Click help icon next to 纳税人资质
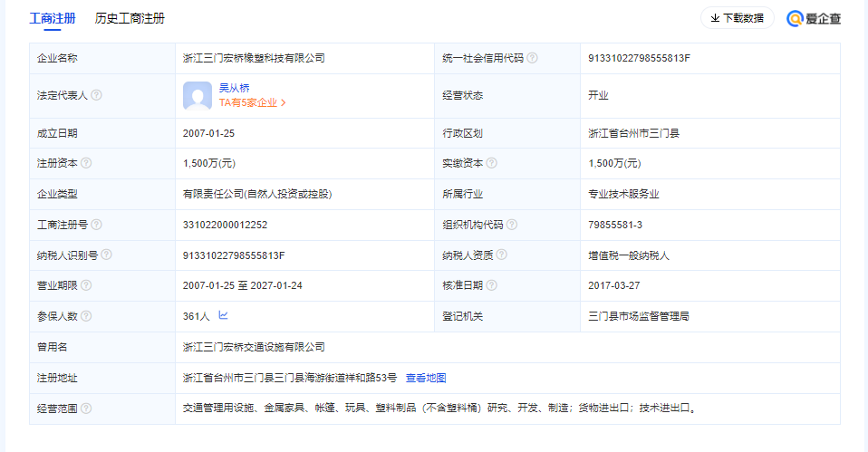This screenshot has width=868, height=452. [502, 255]
